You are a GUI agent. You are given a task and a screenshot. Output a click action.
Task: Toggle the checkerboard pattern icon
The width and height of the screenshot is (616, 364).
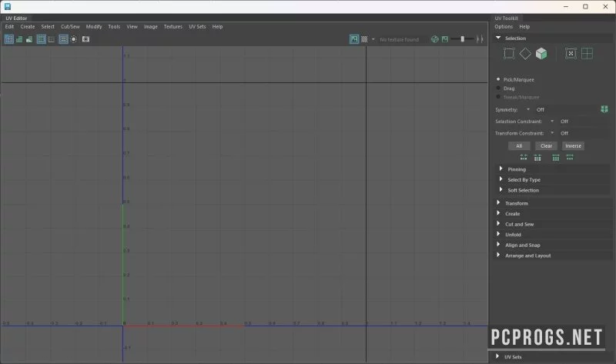pyautogui.click(x=364, y=39)
